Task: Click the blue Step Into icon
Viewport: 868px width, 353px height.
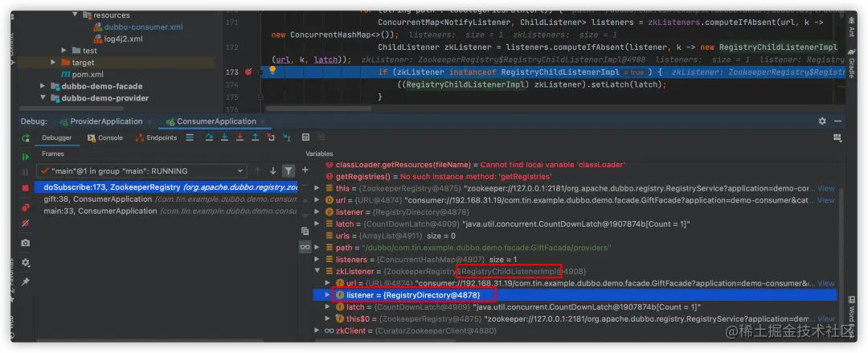Action: [x=225, y=138]
